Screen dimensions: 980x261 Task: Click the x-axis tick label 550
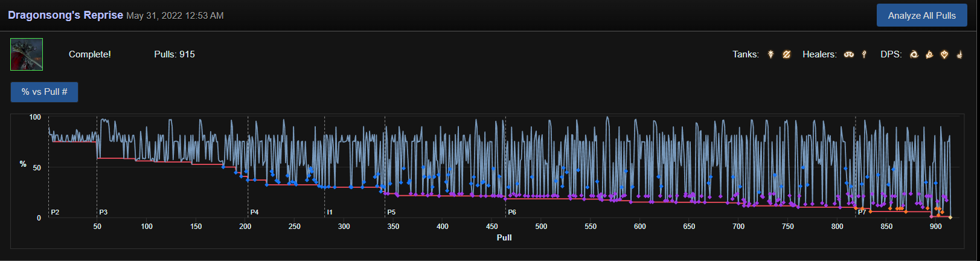[591, 227]
